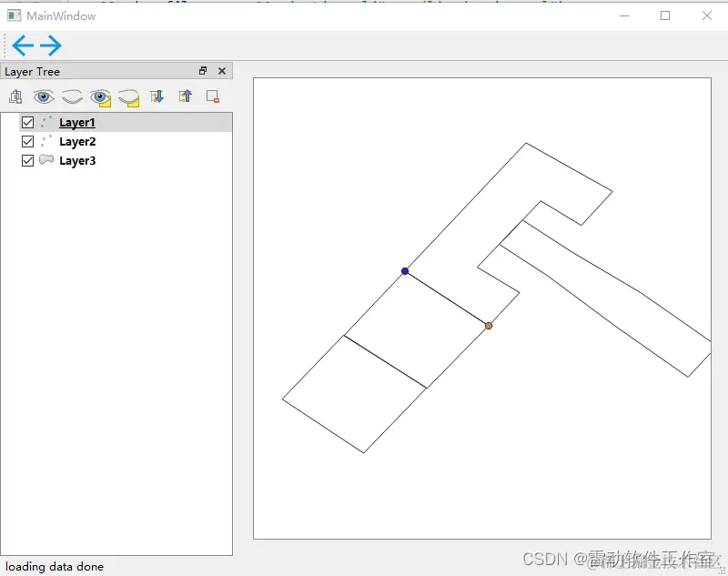
Task: Click the back arrow in toolbar
Action: point(23,45)
